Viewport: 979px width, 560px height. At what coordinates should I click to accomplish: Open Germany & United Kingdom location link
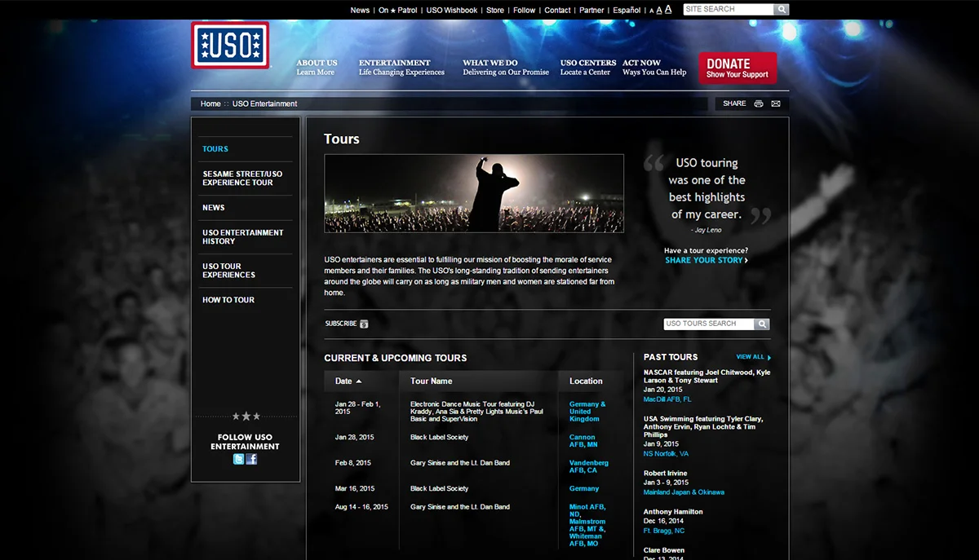point(587,412)
